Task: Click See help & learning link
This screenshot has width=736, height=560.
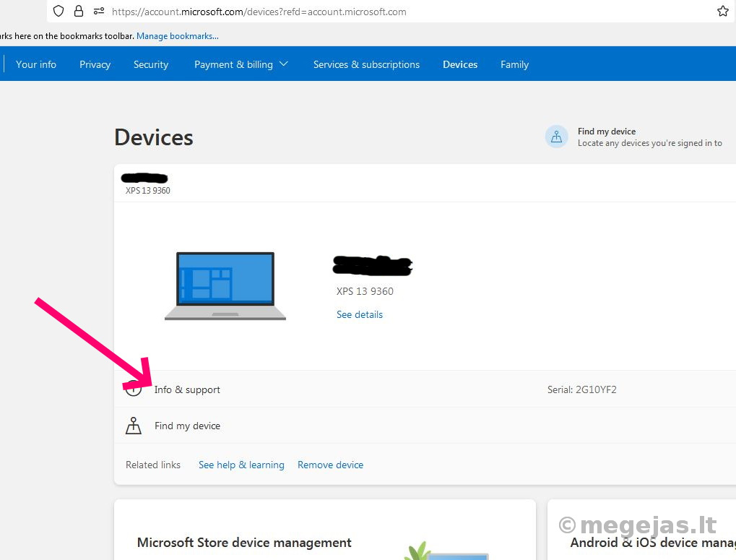Action: pos(241,465)
